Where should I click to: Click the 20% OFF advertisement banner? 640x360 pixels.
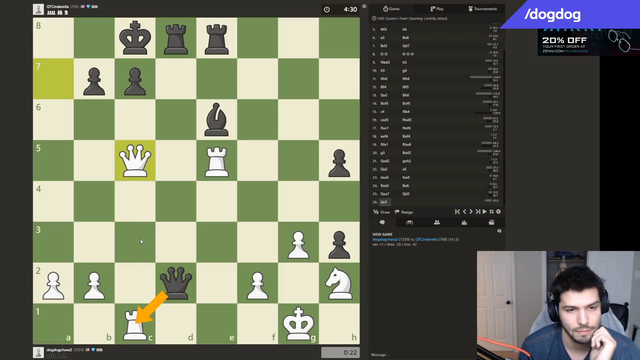click(589, 42)
